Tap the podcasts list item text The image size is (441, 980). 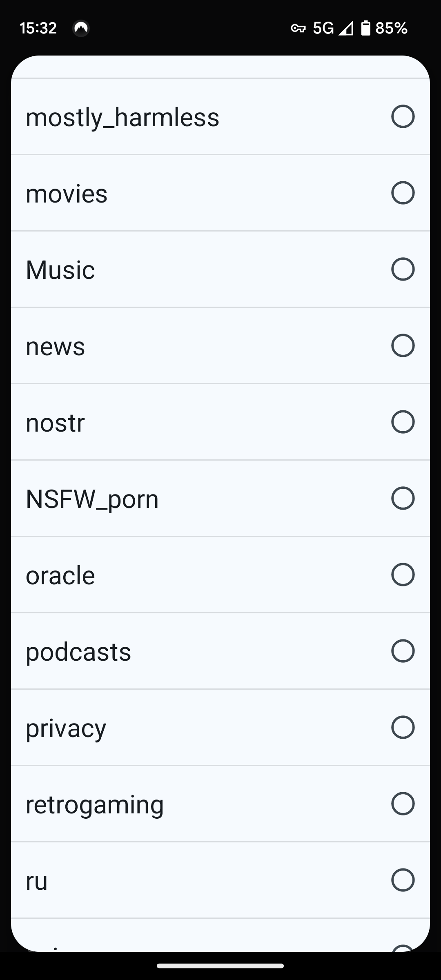coord(78,652)
